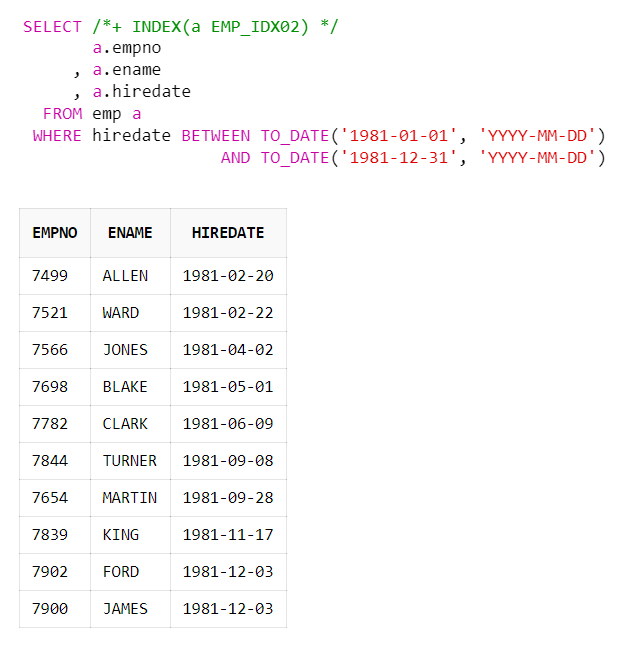Select empno cell 7499
This screenshot has width=631, height=645.
pyautogui.click(x=55, y=276)
